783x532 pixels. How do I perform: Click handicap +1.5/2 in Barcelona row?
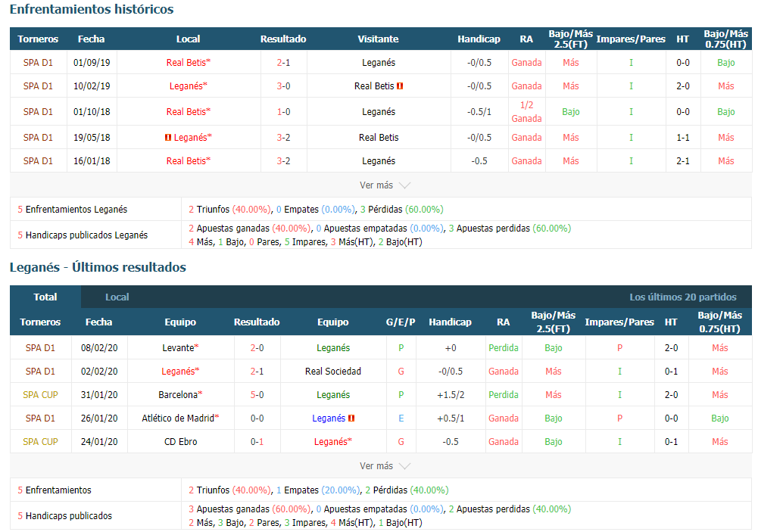pyautogui.click(x=451, y=395)
